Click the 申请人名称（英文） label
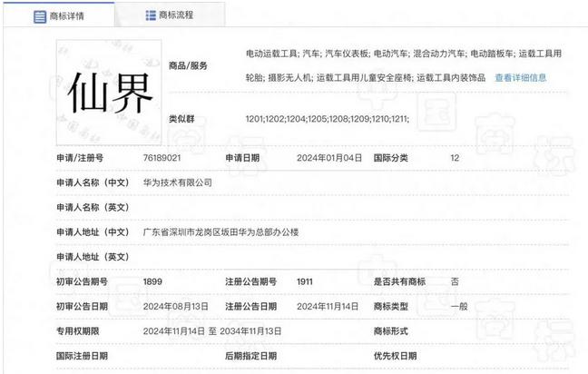Viewport: 588px width, 374px height. tap(93, 208)
